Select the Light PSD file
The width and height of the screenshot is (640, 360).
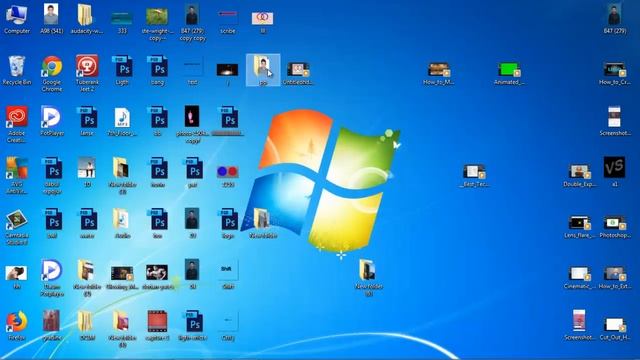click(122, 70)
